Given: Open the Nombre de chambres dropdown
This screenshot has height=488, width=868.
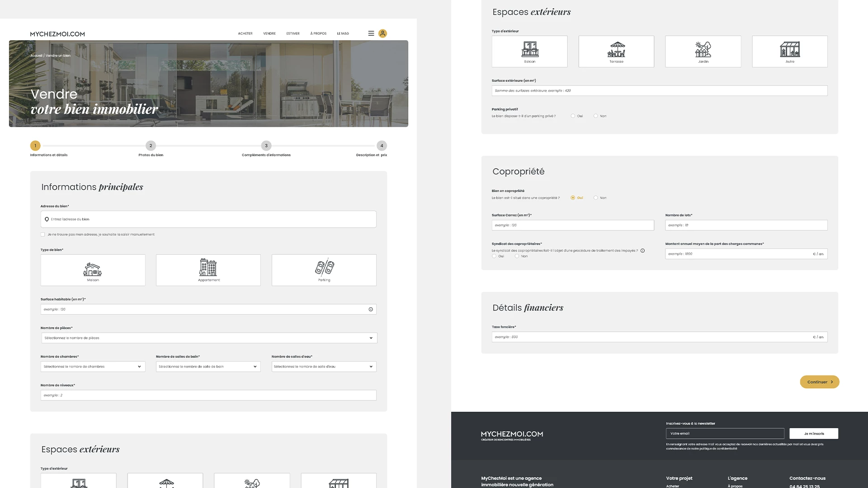Looking at the screenshot, I should coord(93,366).
